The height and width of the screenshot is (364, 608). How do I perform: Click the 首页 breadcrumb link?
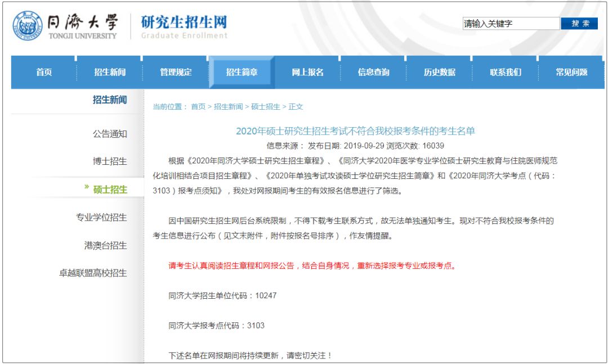coord(198,106)
